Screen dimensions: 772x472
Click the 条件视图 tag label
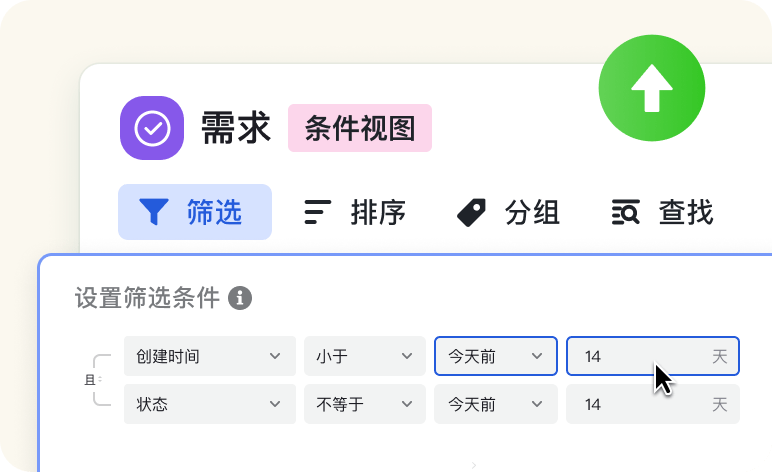tap(360, 128)
